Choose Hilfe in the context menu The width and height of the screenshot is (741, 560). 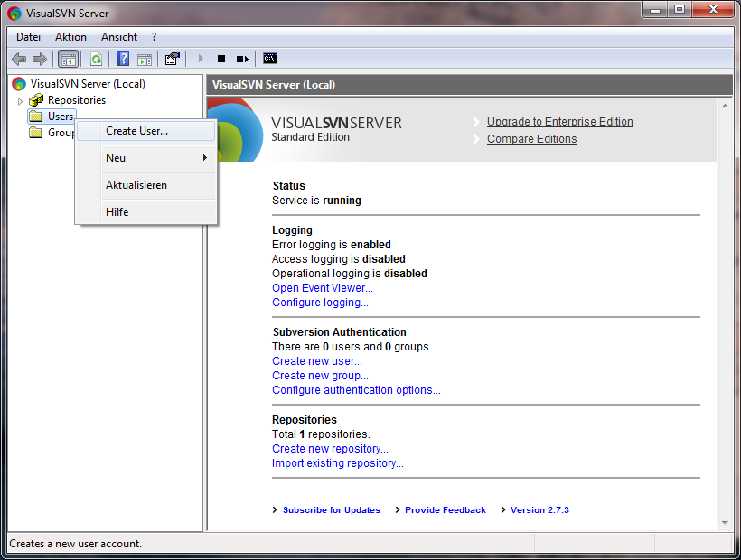146,212
